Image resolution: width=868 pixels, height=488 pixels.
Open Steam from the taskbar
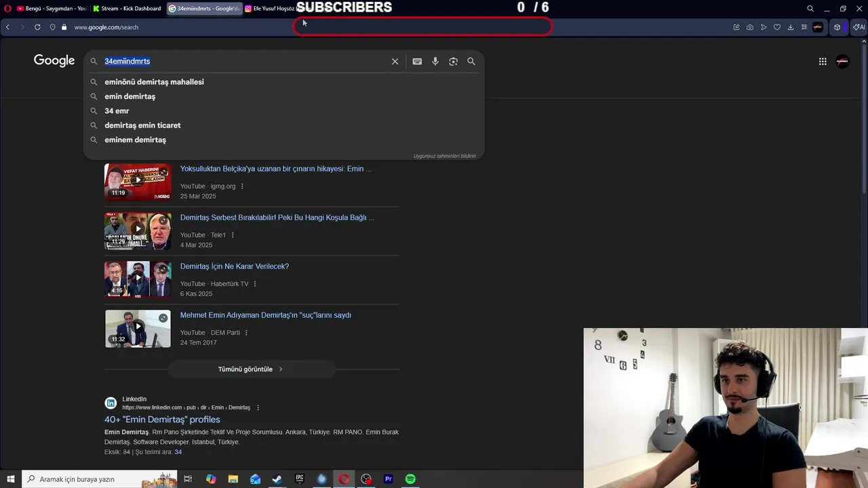point(277,479)
